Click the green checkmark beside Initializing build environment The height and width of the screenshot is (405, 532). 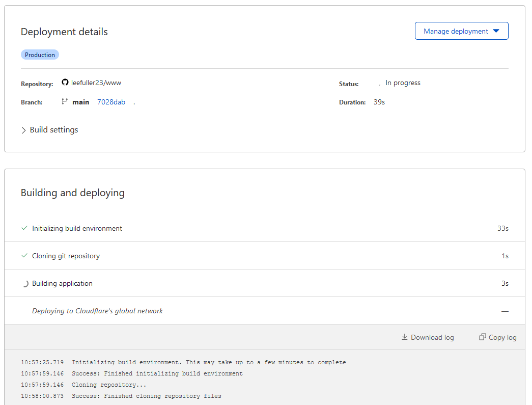[x=24, y=228]
